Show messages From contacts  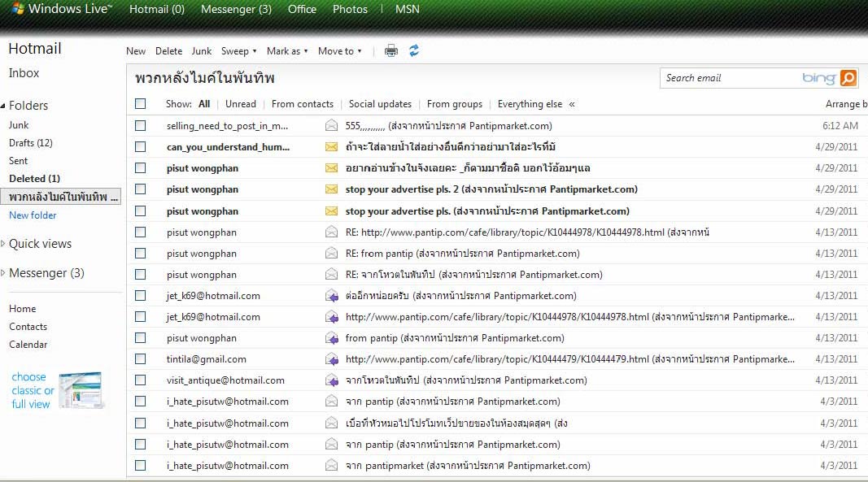(303, 104)
